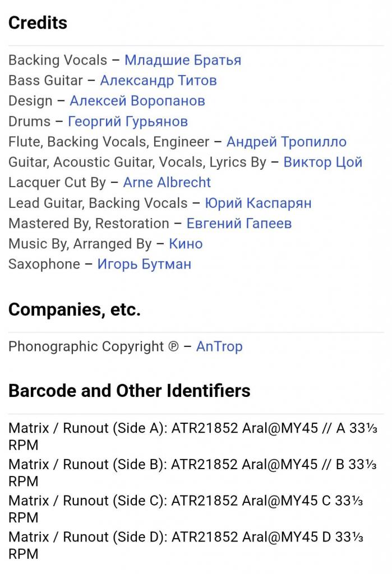Click the Credits section heading
This screenshot has width=392, height=574.
[38, 22]
